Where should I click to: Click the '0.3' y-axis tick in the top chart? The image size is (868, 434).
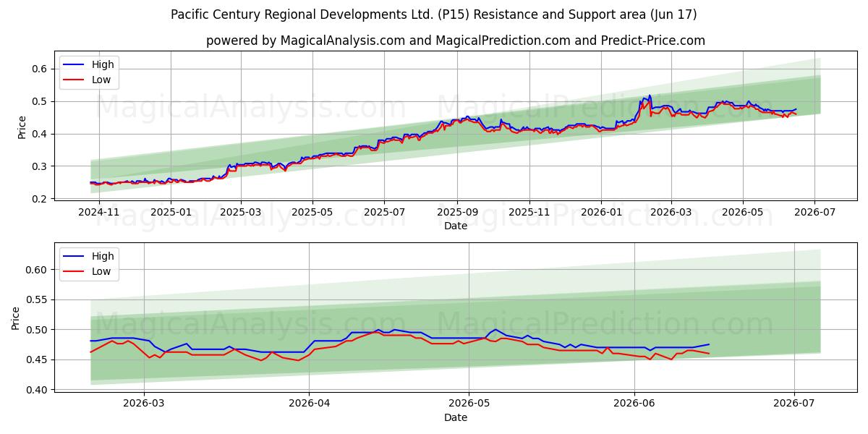[x=40, y=166]
